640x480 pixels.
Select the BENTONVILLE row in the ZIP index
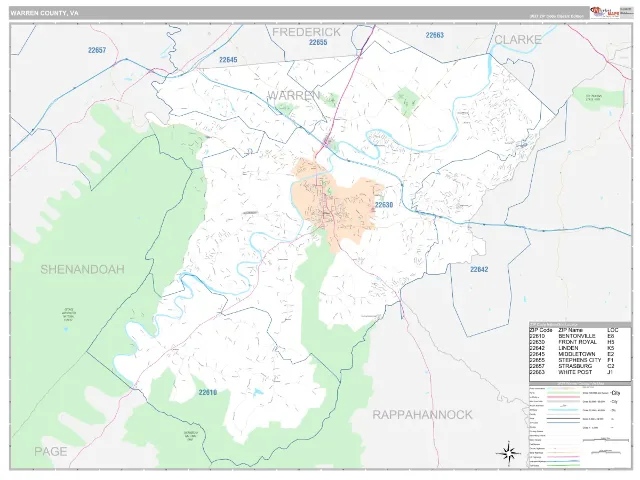tap(580, 336)
